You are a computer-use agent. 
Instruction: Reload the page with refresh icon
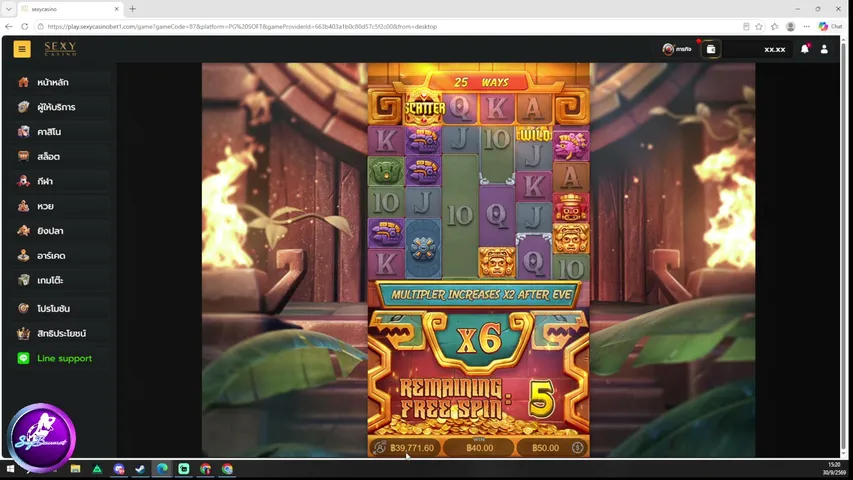click(24, 26)
